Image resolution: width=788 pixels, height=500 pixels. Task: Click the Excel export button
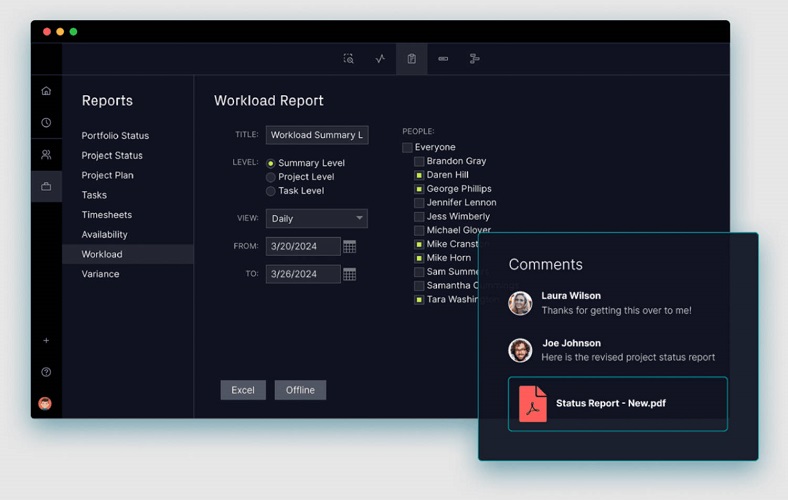243,390
